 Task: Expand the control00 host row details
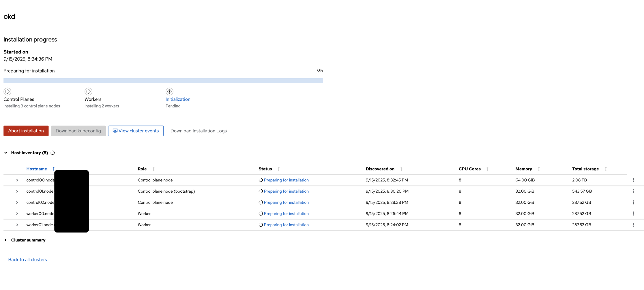coord(17,180)
